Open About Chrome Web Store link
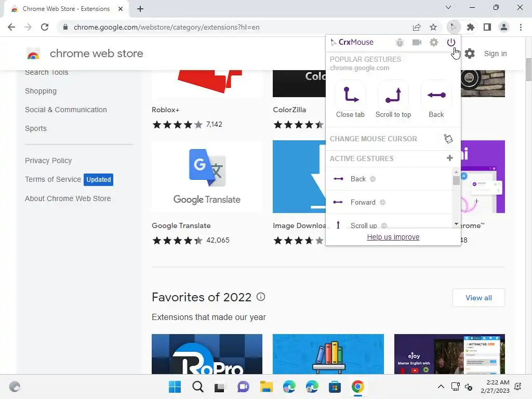The height and width of the screenshot is (399, 532). tap(68, 198)
